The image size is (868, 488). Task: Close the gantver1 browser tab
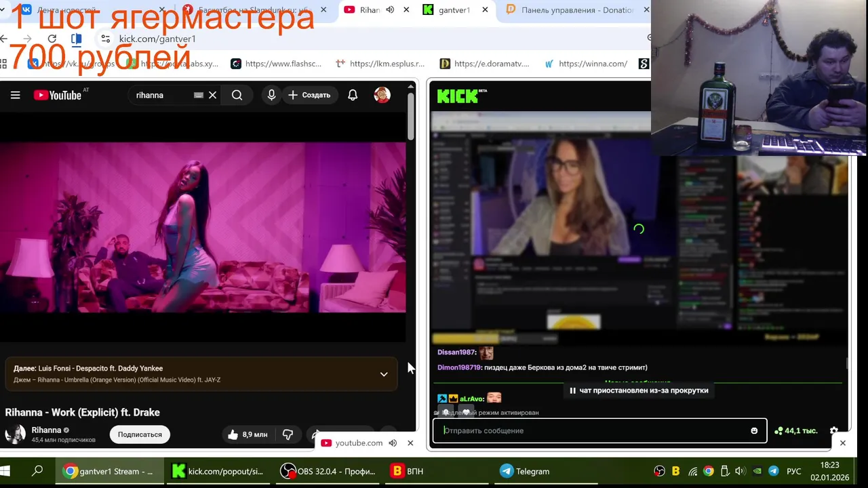[485, 10]
